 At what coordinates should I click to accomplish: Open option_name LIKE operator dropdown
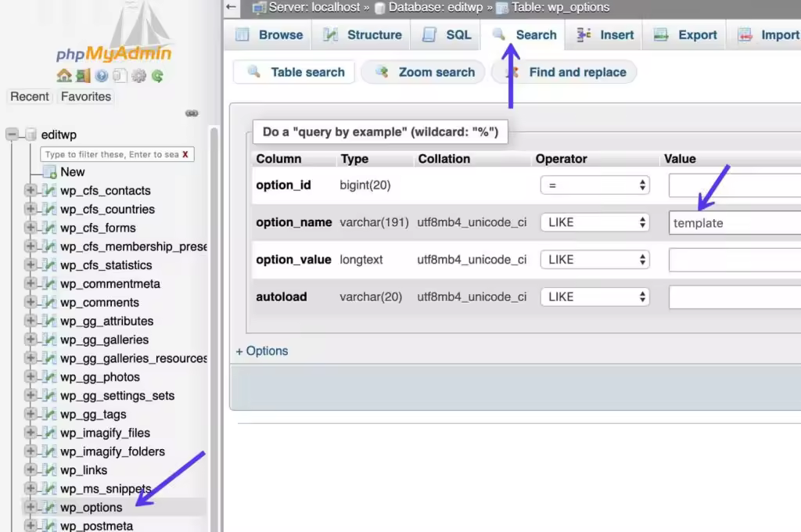tap(594, 223)
